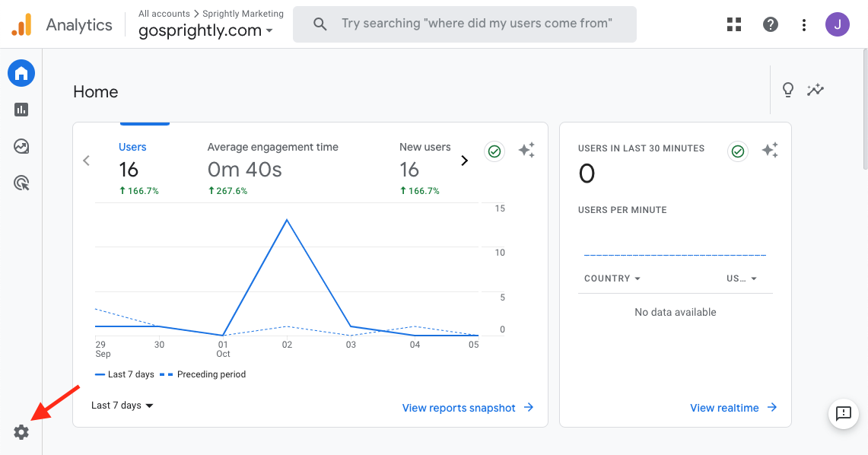Select the Home sidebar icon
Viewport: 868px width, 455px height.
pyautogui.click(x=21, y=73)
